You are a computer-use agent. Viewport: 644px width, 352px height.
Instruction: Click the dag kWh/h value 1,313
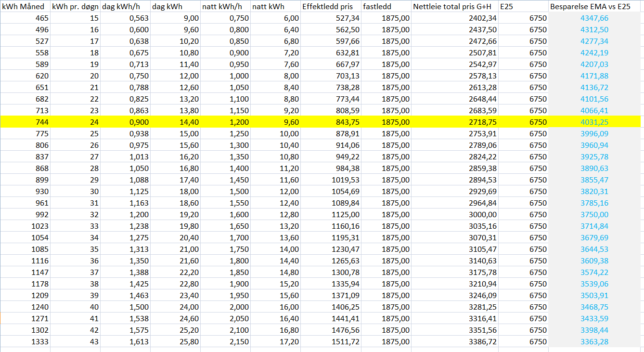[x=126, y=249]
